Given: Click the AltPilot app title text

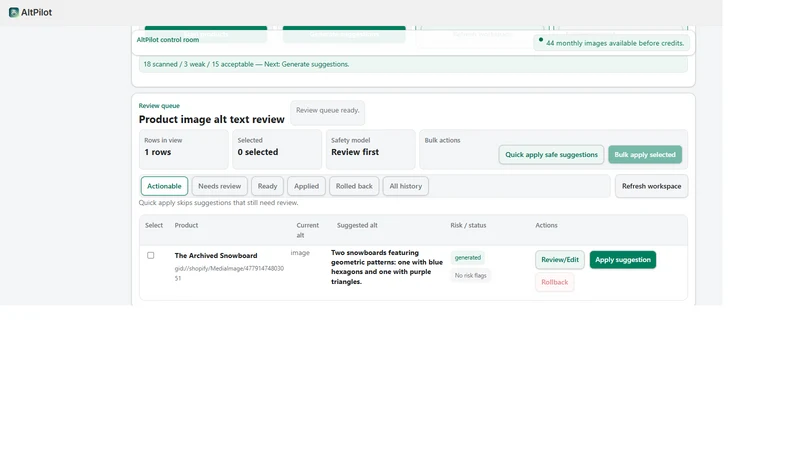Looking at the screenshot, I should coord(36,12).
